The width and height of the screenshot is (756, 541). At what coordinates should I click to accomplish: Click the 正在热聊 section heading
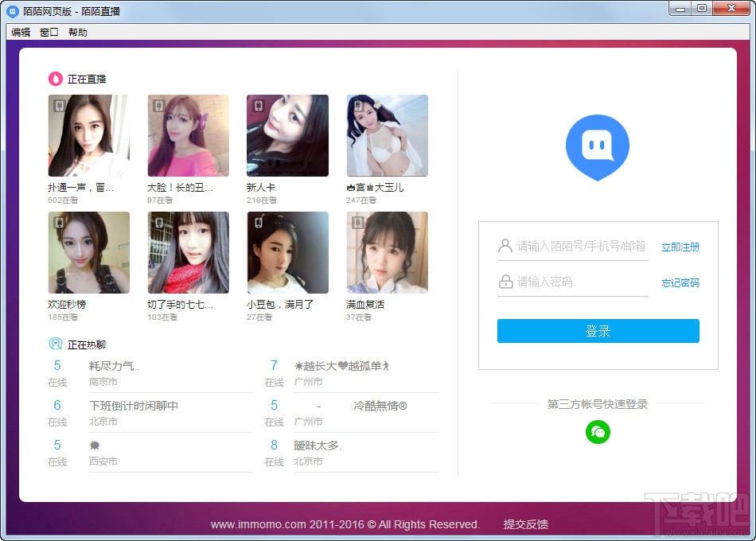pyautogui.click(x=87, y=344)
